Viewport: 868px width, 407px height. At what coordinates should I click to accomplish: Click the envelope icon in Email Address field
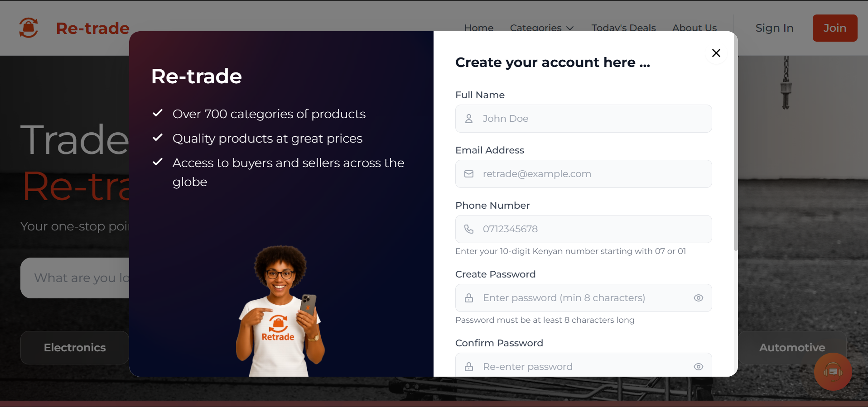tap(469, 174)
